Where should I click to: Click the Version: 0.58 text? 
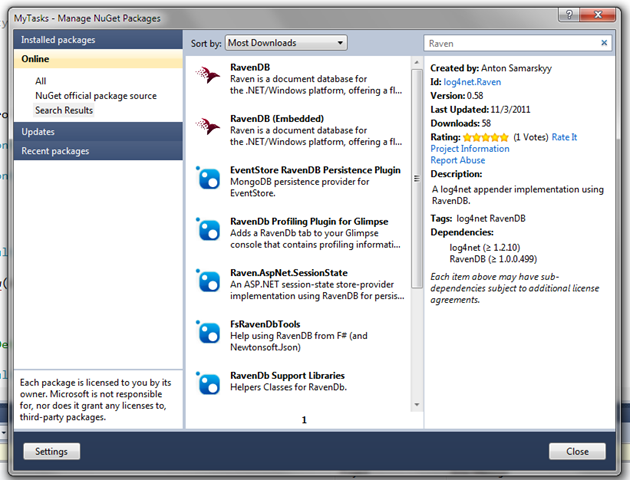click(x=457, y=96)
